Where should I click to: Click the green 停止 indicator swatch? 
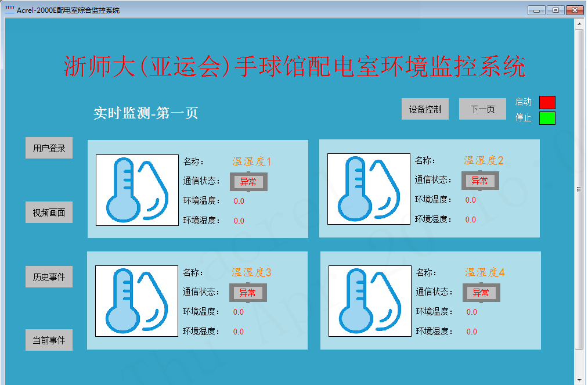(547, 118)
